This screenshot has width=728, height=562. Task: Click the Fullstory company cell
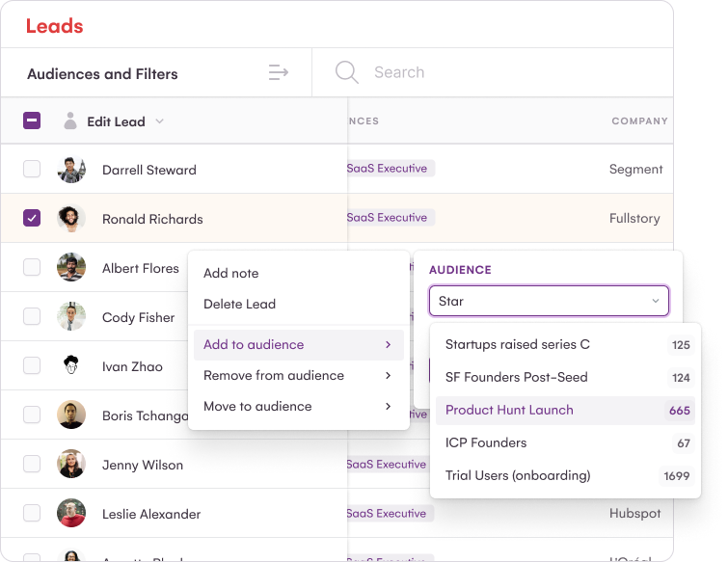634,218
